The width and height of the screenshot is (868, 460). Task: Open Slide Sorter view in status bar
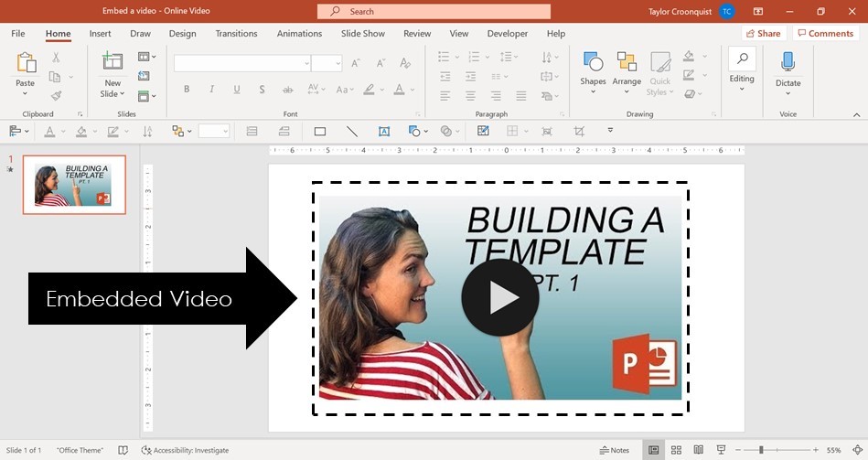(676, 450)
